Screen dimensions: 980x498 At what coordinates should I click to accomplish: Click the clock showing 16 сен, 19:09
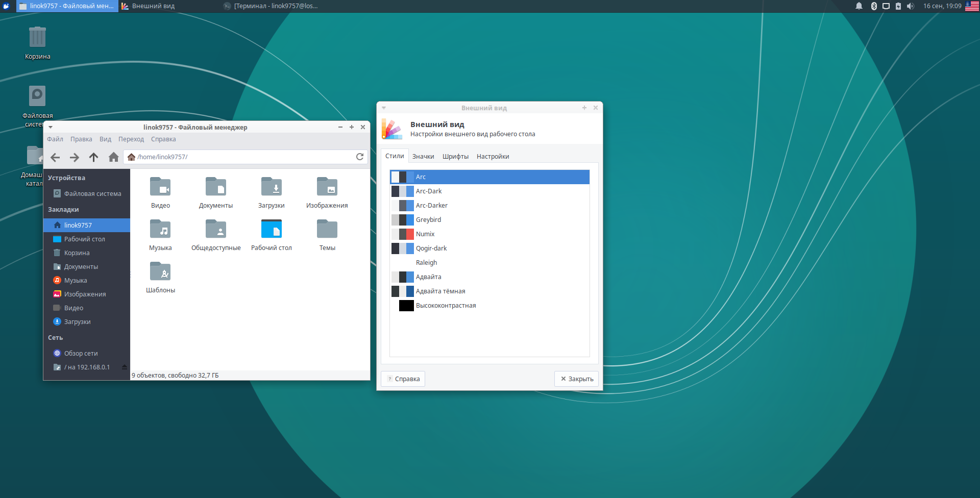[942, 6]
